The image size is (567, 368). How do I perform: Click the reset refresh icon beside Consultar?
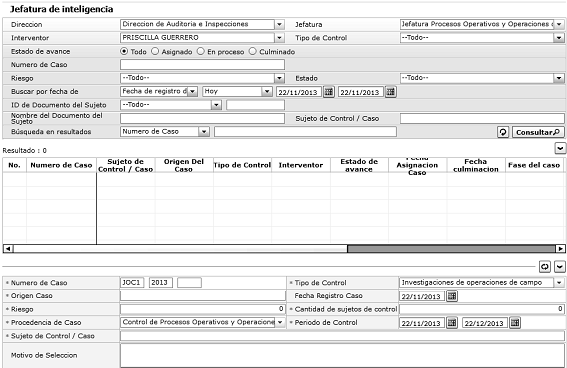[503, 132]
